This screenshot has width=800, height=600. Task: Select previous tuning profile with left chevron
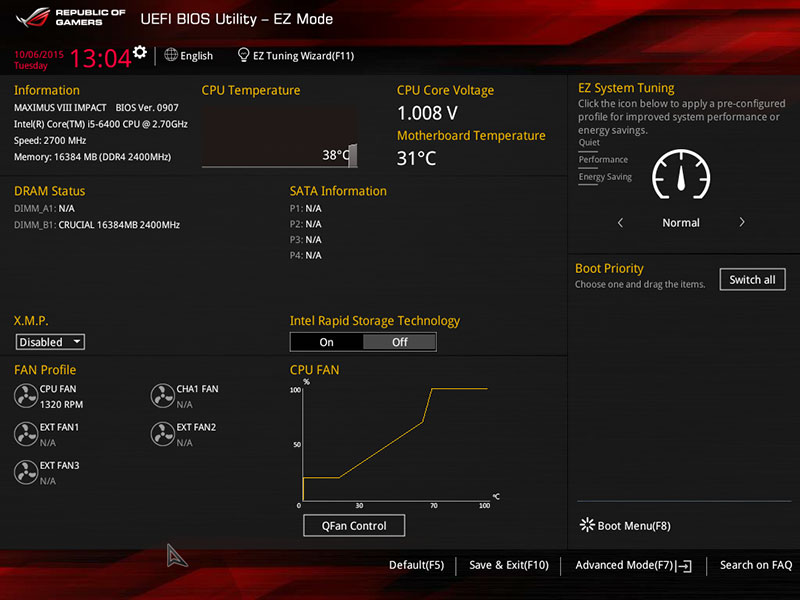point(620,222)
